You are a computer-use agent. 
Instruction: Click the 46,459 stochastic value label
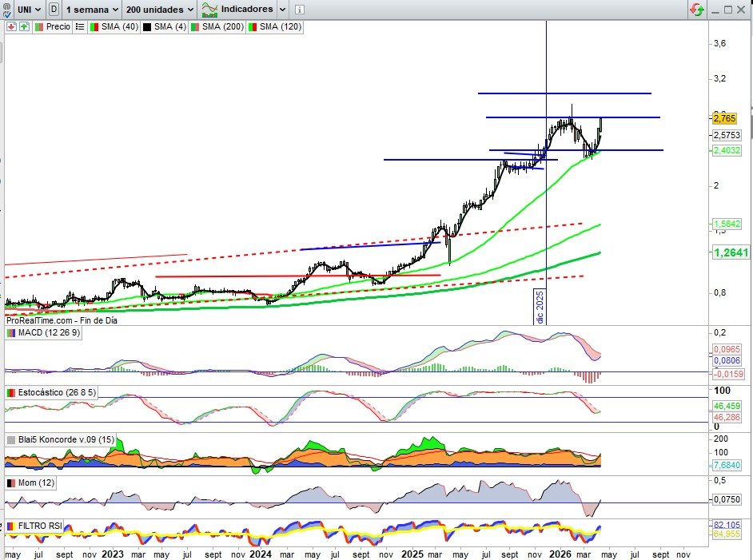tap(727, 406)
